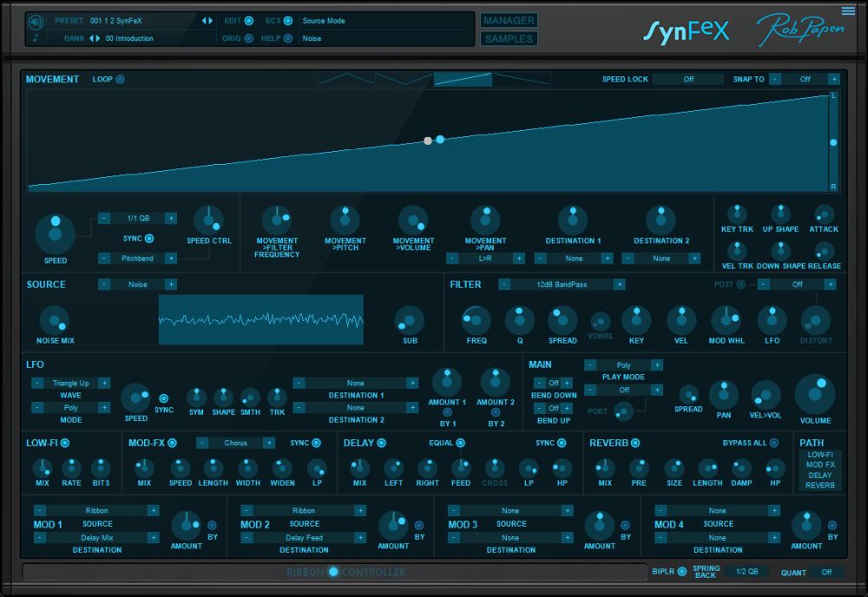Viewport: 868px width, 597px height.
Task: Toggle BYPASS ALL effects
Action: click(773, 443)
